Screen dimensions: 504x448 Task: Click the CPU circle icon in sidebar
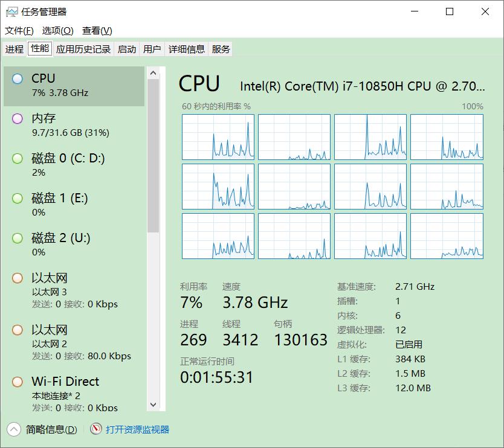coord(18,78)
